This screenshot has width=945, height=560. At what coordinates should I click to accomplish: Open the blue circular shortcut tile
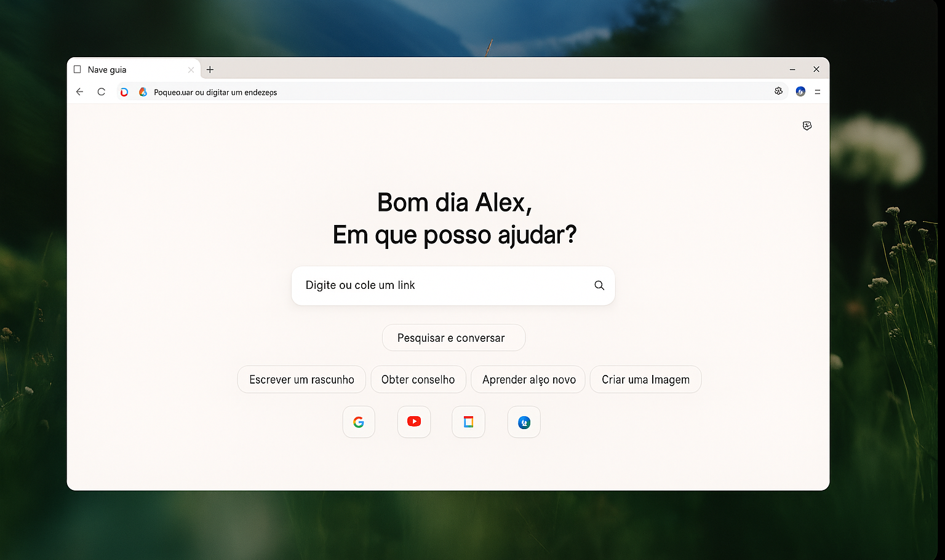[524, 422]
